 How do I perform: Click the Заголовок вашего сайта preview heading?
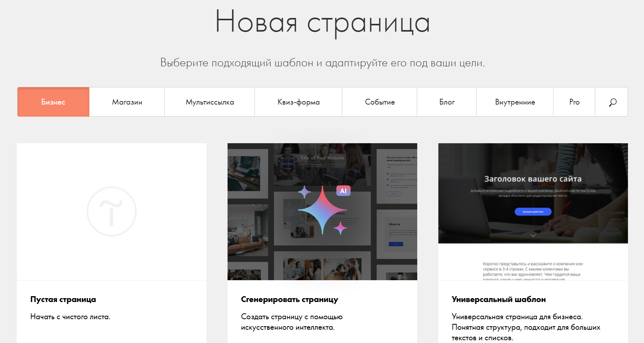(533, 179)
